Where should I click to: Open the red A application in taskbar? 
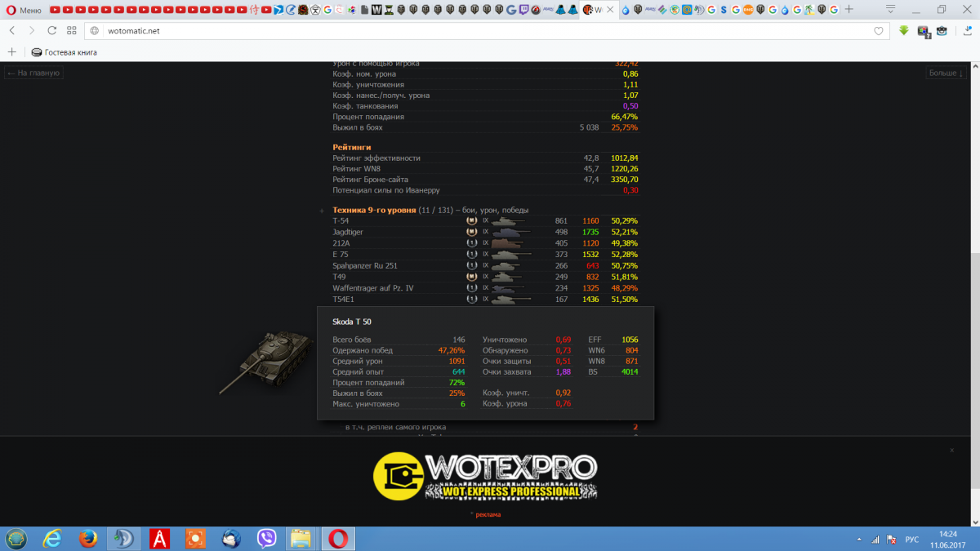click(160, 539)
